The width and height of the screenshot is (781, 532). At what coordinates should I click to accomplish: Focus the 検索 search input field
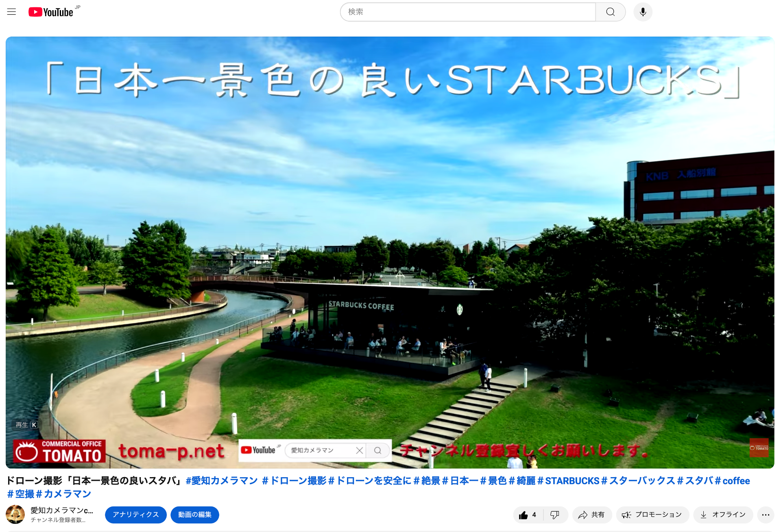click(468, 12)
